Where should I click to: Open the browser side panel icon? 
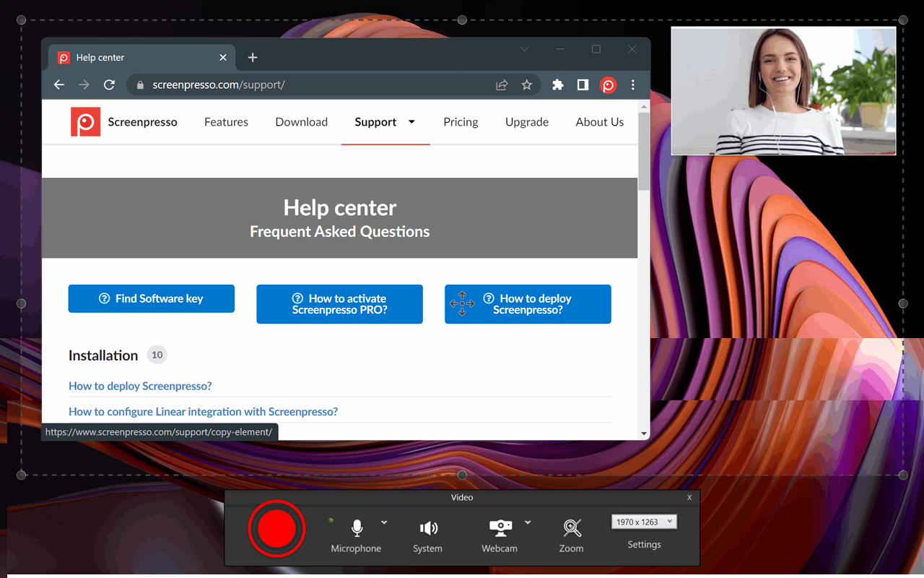[x=583, y=85]
